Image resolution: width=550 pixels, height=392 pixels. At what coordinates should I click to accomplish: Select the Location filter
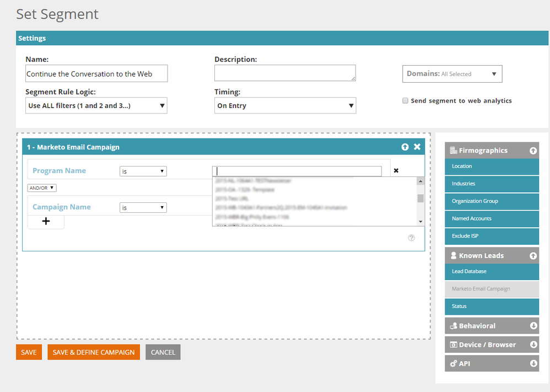(x=492, y=167)
